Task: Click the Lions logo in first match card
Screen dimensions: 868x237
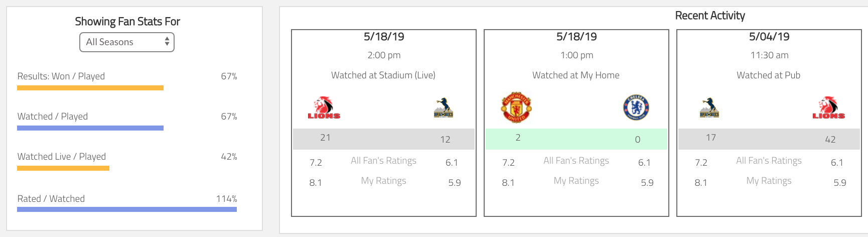Action: tap(324, 108)
